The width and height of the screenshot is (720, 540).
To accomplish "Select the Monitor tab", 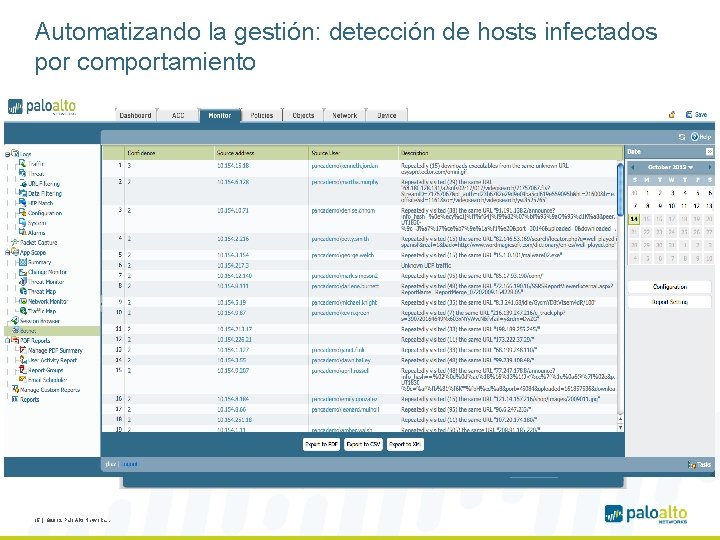I will pos(220,115).
